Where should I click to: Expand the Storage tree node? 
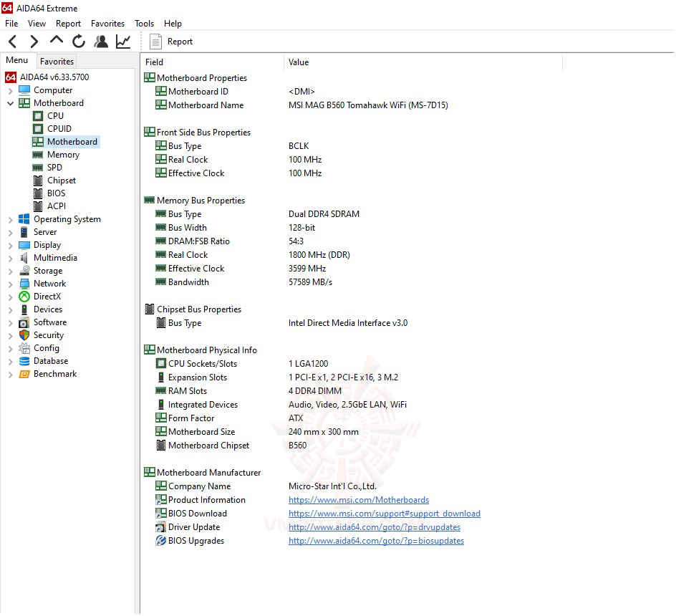coord(10,271)
